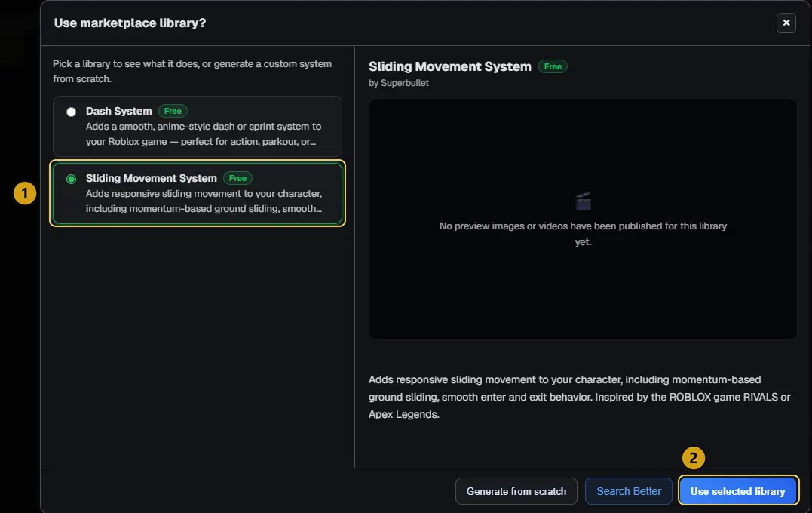The image size is (812, 513).
Task: Click the Free badge next to the detail title
Action: pos(553,66)
